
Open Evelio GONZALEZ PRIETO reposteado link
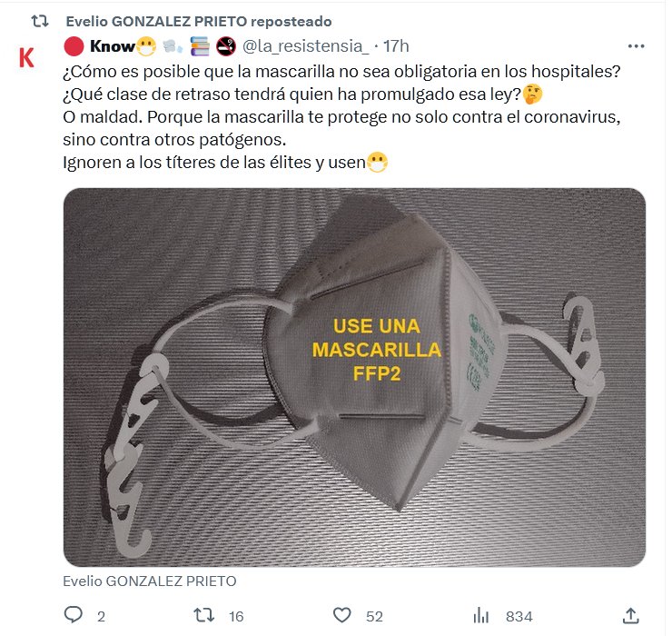tap(199, 22)
